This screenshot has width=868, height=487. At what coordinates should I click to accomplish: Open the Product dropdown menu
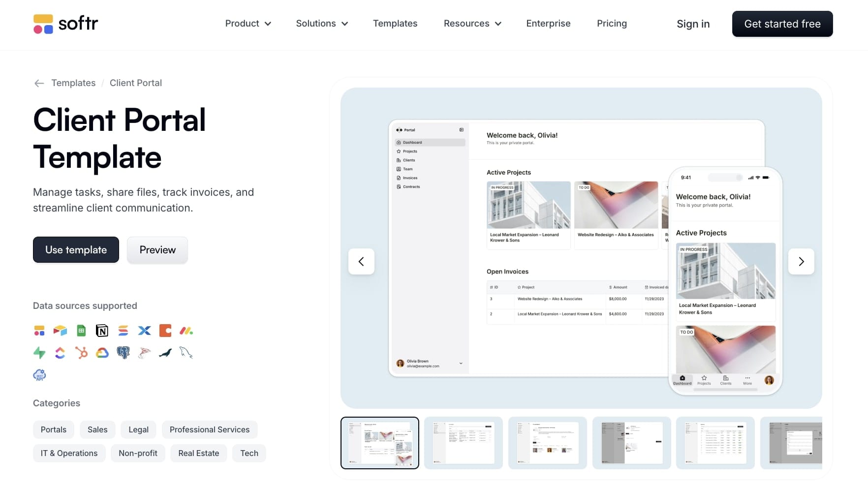click(248, 23)
